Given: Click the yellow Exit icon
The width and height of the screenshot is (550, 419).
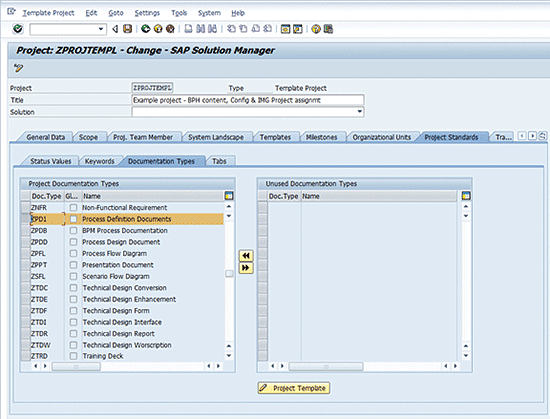Looking at the screenshot, I should click(x=158, y=29).
